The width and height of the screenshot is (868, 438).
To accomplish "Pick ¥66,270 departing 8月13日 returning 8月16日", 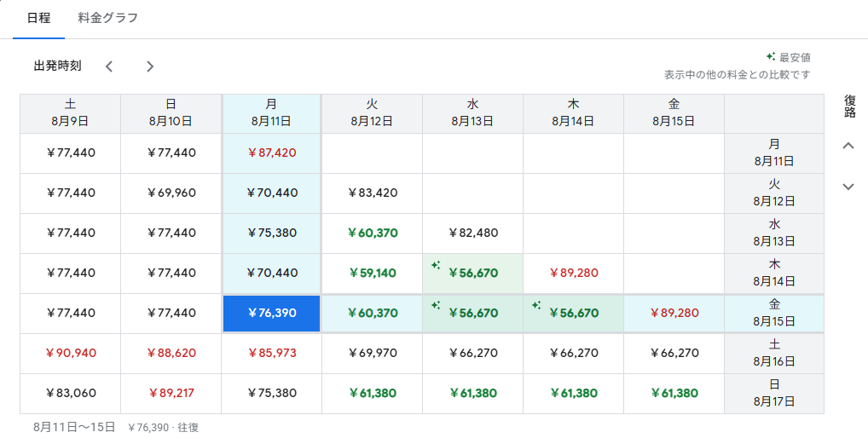I will tap(472, 353).
